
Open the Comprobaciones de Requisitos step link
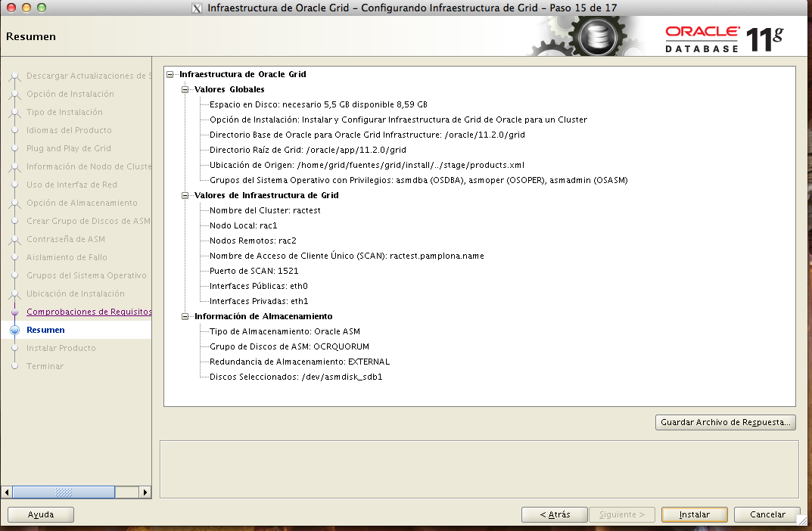click(89, 312)
